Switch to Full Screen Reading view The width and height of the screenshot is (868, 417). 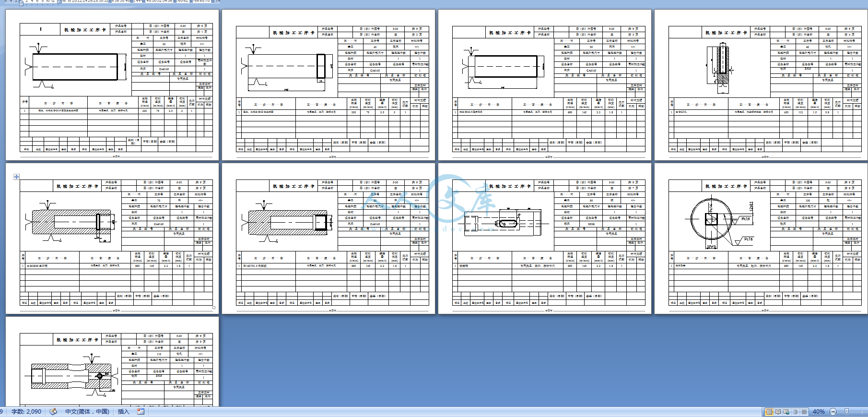tap(778, 412)
